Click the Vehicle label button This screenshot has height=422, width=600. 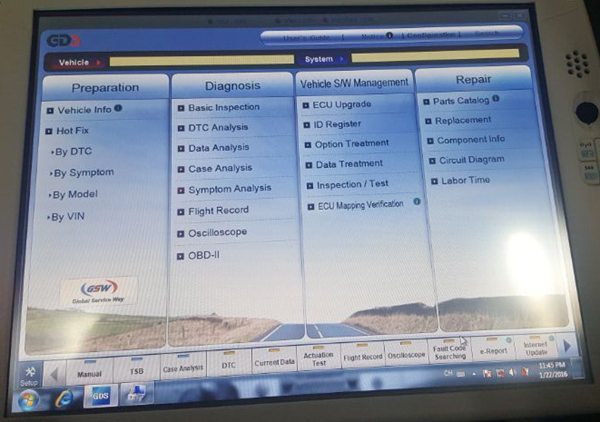click(78, 62)
